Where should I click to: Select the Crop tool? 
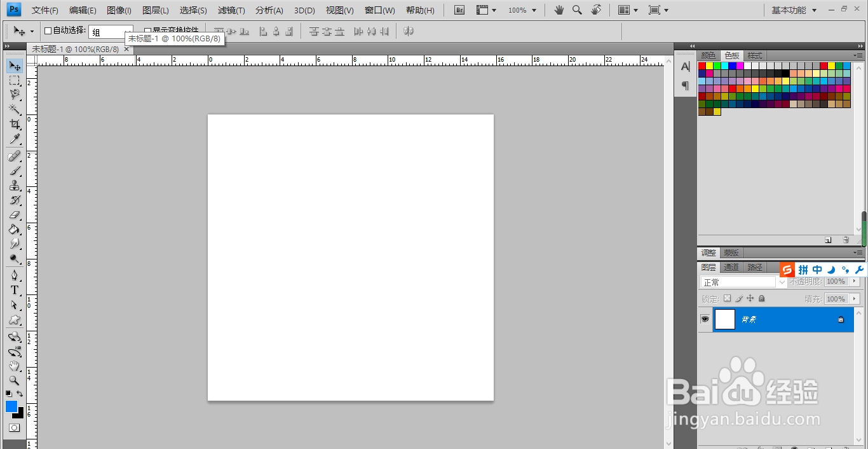click(x=15, y=124)
